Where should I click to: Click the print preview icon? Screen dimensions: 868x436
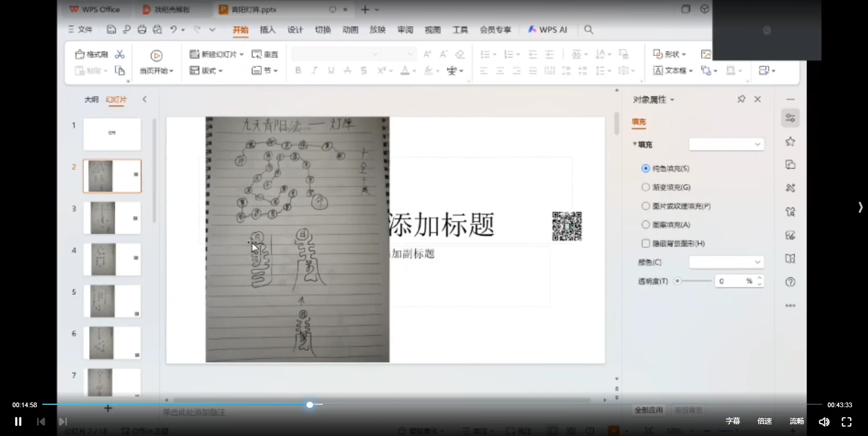click(x=157, y=29)
